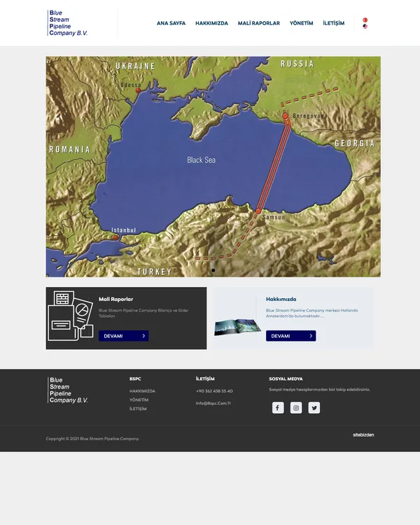This screenshot has height=525, width=420.
Task: Follow the footer İLETİŞİM link
Action: point(138,409)
